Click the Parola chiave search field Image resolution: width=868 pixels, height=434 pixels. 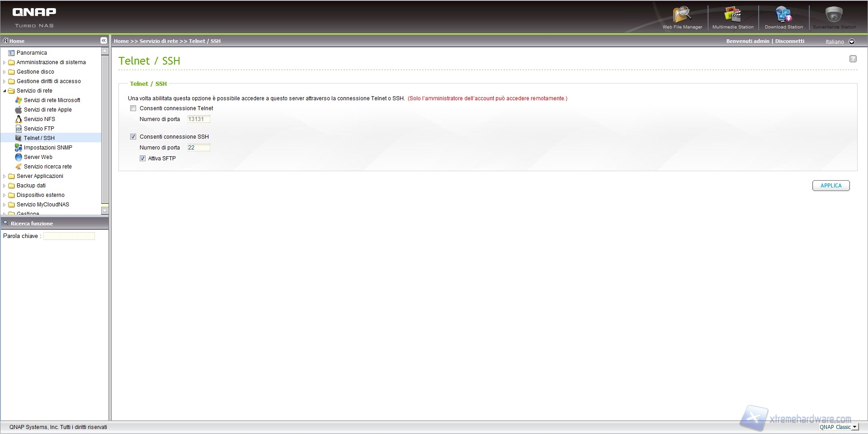pyautogui.click(x=69, y=236)
